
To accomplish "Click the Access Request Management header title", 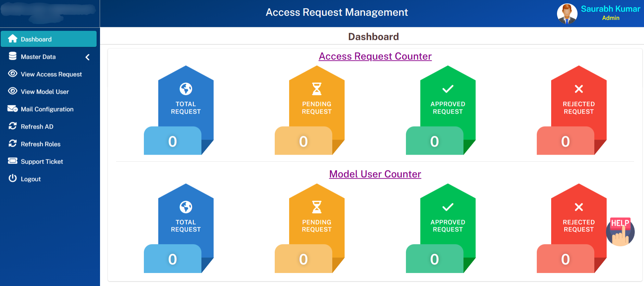I will 337,12.
